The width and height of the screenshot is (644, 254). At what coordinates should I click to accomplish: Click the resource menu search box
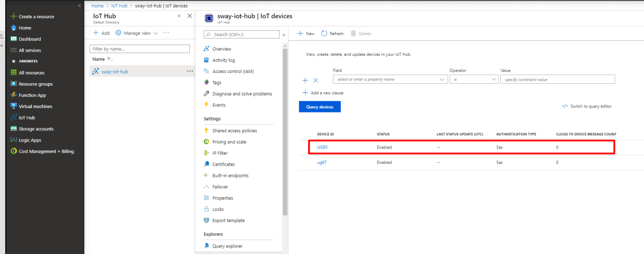pyautogui.click(x=242, y=34)
